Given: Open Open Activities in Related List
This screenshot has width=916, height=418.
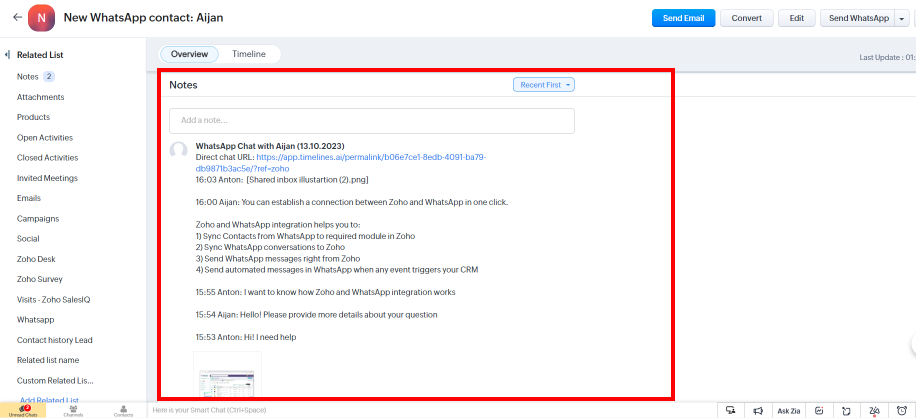Looking at the screenshot, I should point(45,138).
